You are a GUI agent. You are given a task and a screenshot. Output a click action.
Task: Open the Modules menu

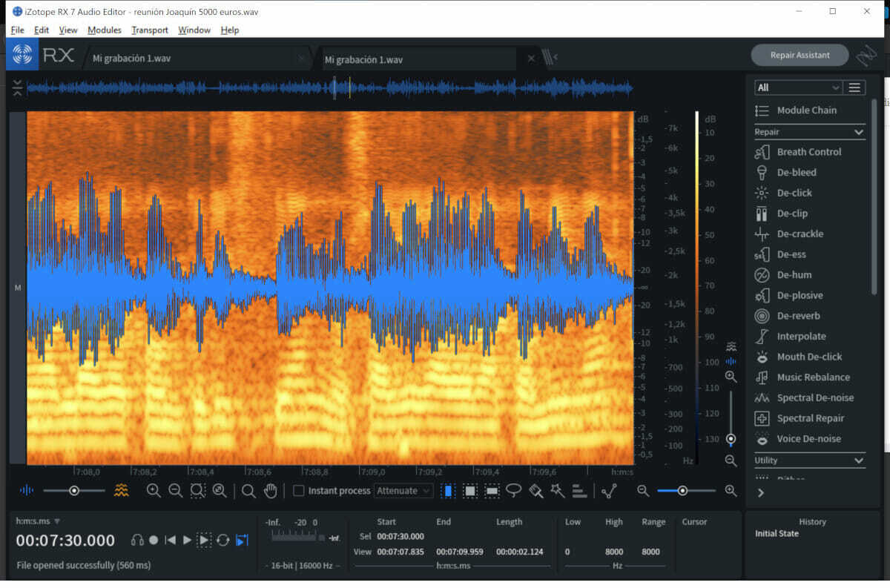[105, 30]
